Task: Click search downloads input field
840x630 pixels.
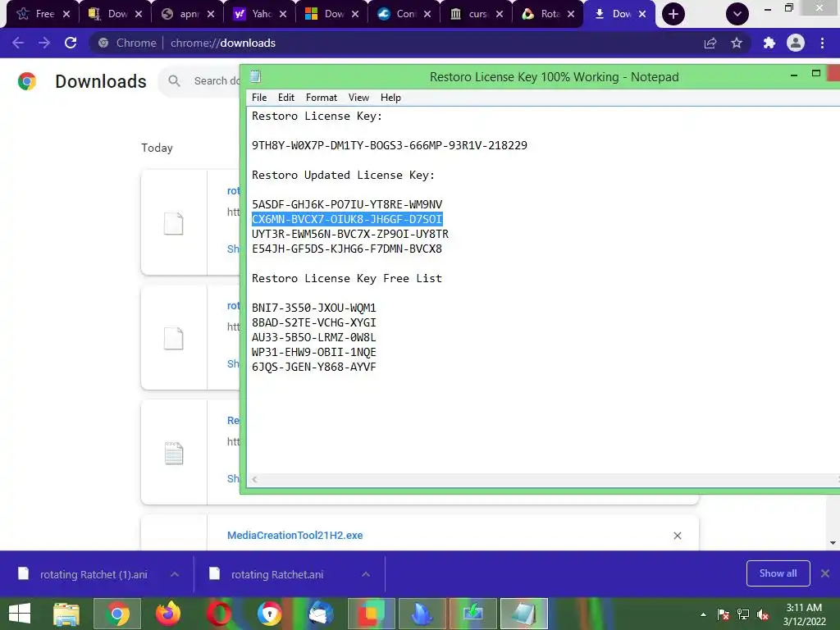Action: [x=217, y=81]
